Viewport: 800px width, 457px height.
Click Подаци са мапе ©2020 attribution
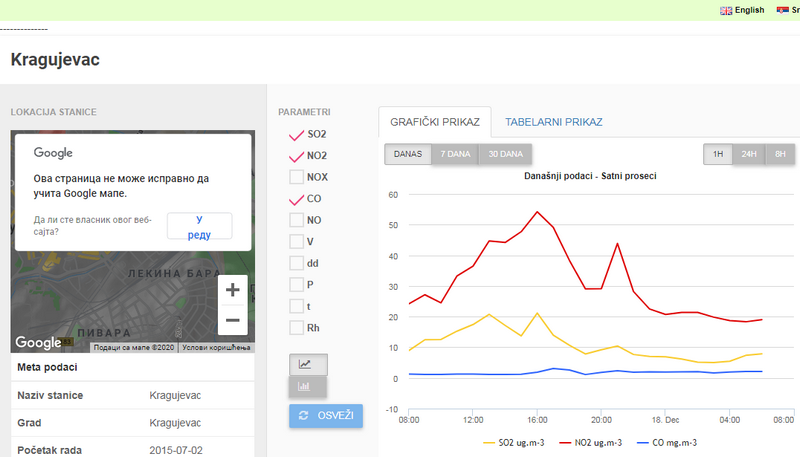[x=134, y=347]
